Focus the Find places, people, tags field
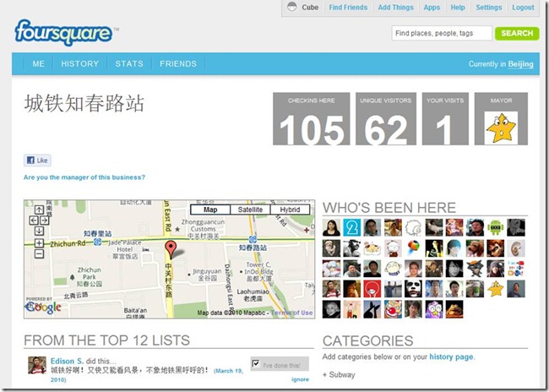 tap(442, 33)
